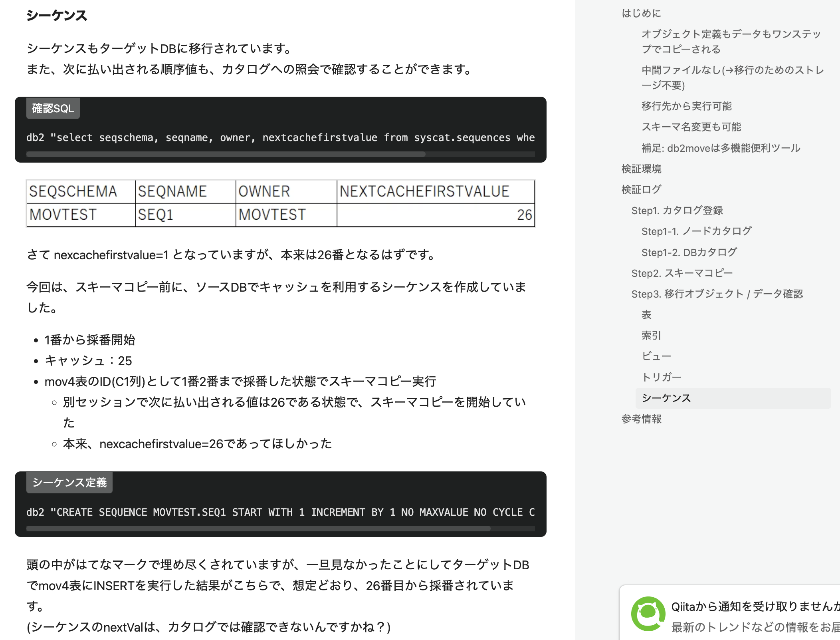Open 補足: db2moveは多機能便利ツール link
This screenshot has height=640, width=840.
[x=721, y=148]
